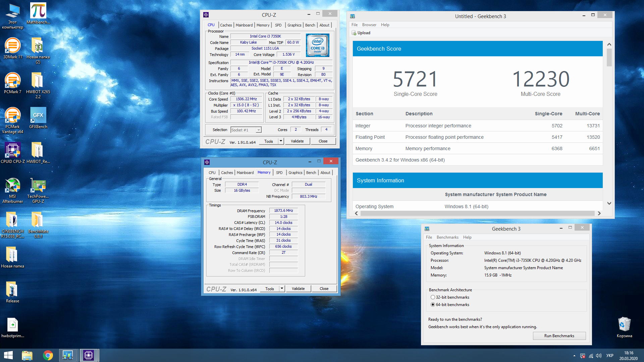This screenshot has width=644, height=362.
Task: Click Close in the upper CPU-Z window
Action: (323, 141)
